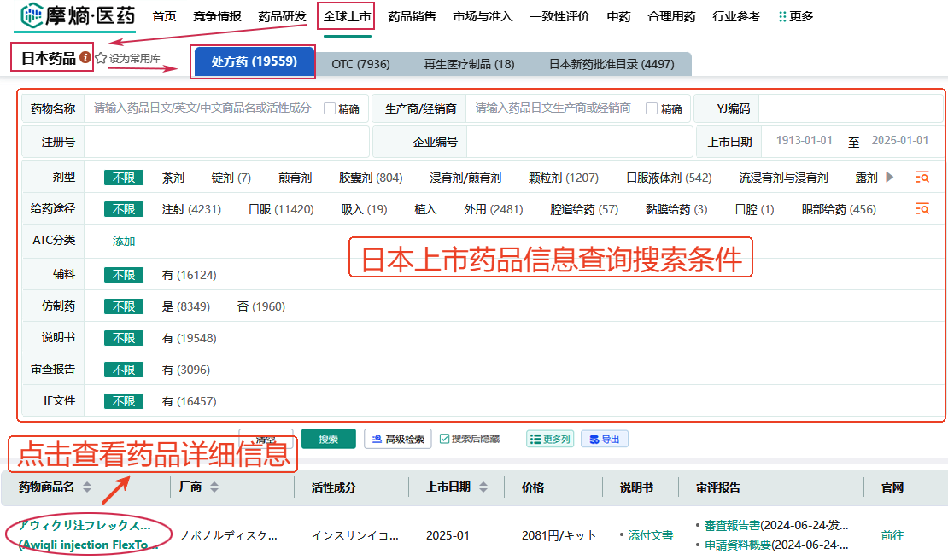Open the 更多 grid menu icon
Screen dimensions: 948x560
point(782,16)
